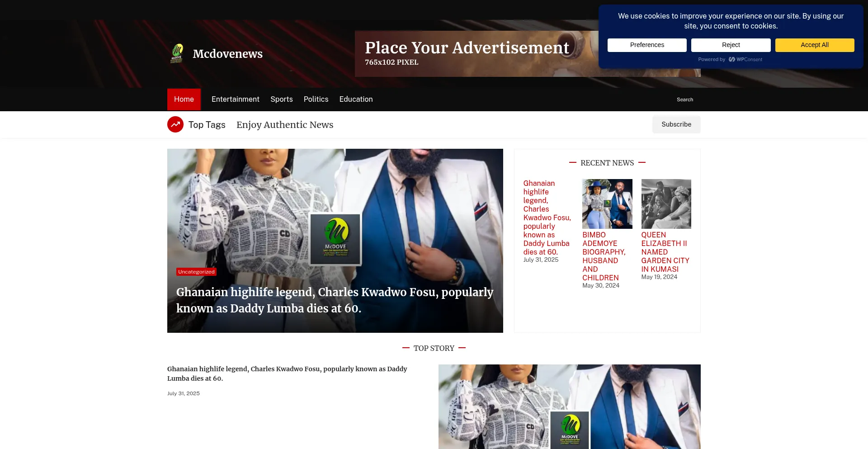868x449 pixels.
Task: Open the Sports menu item
Action: pyautogui.click(x=281, y=99)
